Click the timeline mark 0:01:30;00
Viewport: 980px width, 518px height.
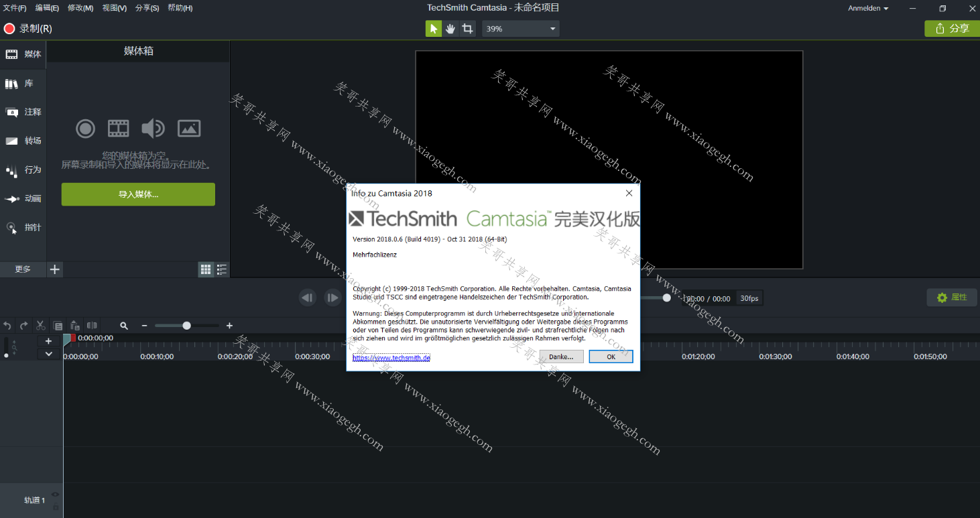776,357
